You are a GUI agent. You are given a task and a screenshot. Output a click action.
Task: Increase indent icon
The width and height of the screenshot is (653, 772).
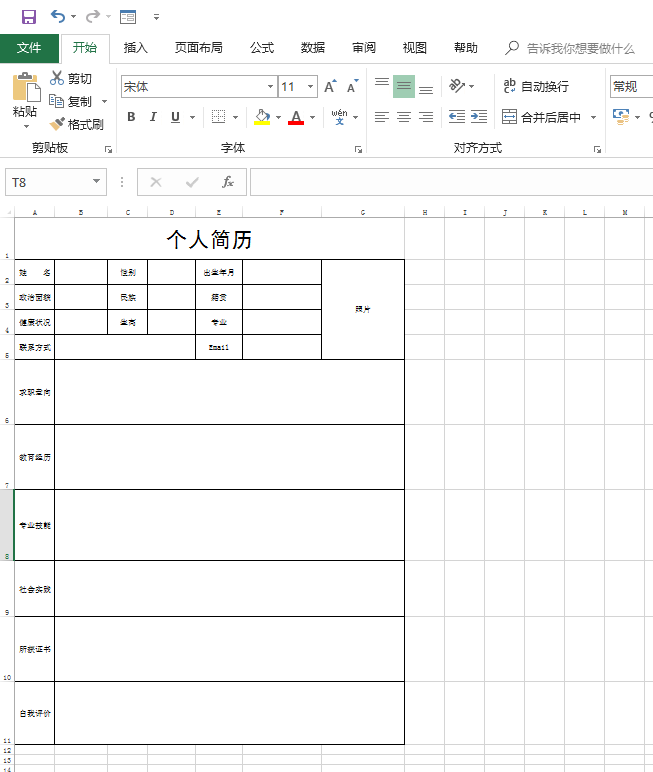coord(479,117)
